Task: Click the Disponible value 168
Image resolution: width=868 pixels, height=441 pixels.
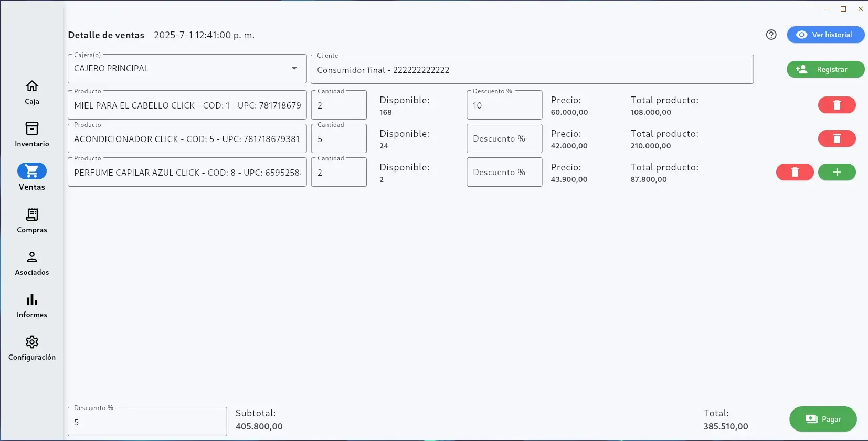Action: 386,112
